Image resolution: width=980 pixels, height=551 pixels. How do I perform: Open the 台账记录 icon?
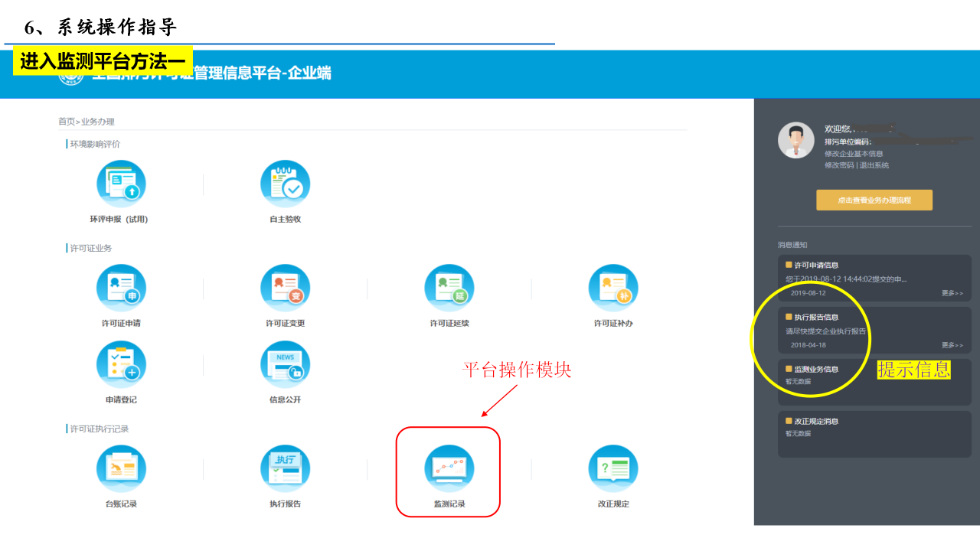pos(121,469)
